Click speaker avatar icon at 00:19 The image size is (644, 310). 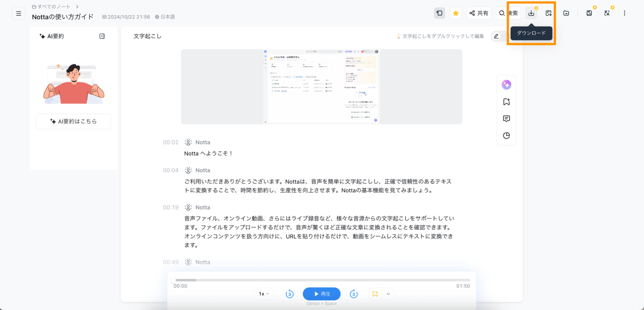point(189,208)
